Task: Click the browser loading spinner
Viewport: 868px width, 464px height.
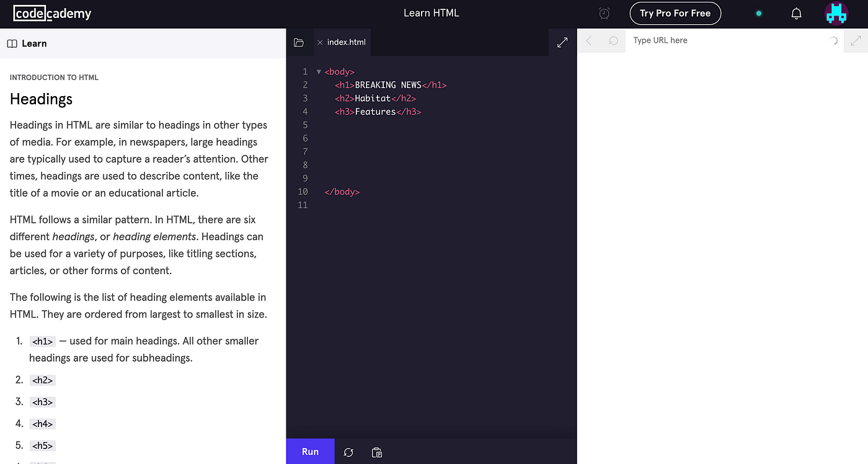Action: click(833, 40)
